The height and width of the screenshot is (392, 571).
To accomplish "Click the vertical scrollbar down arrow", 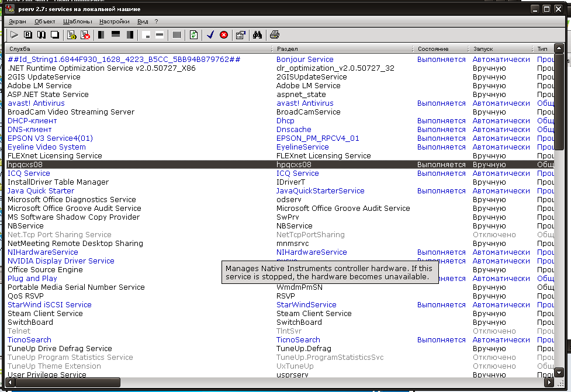I will pyautogui.click(x=559, y=372).
